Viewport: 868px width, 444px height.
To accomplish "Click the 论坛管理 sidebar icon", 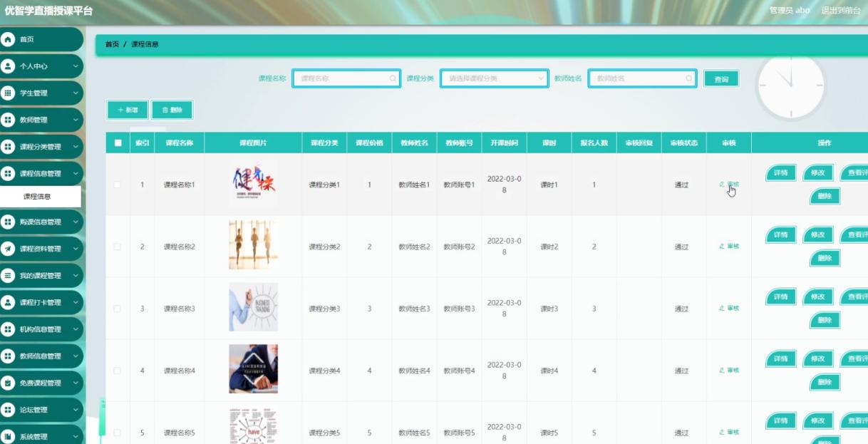I will tap(8, 410).
